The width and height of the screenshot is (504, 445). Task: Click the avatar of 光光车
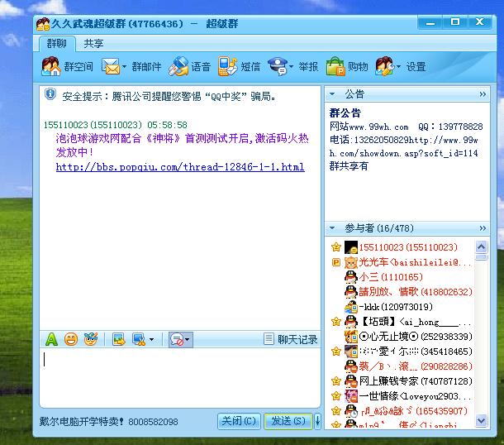point(350,262)
